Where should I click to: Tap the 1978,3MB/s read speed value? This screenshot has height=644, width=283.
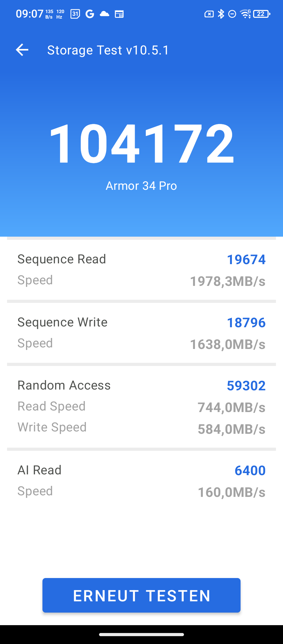pos(227,281)
